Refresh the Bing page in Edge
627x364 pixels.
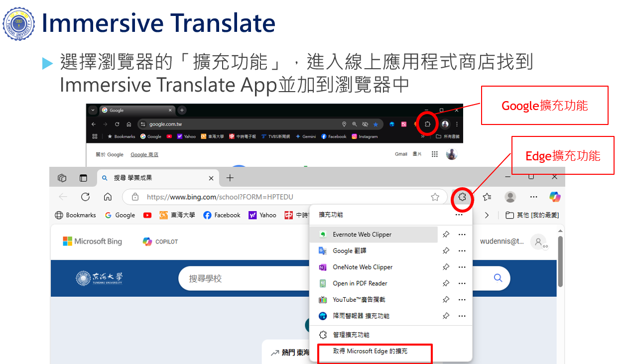85,197
